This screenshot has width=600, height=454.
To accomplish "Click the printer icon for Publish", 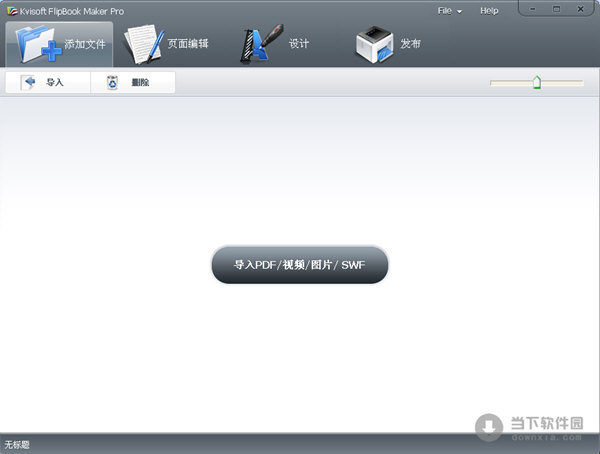I will [x=375, y=45].
